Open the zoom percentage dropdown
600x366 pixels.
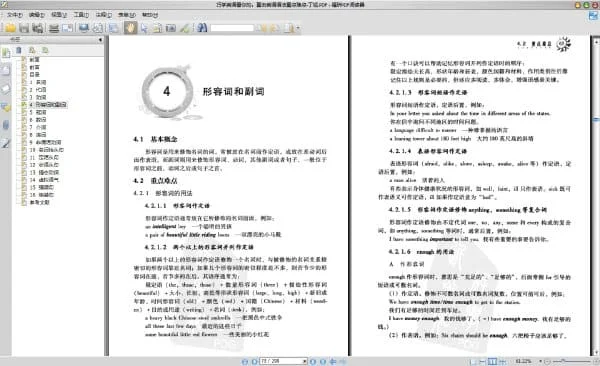pyautogui.click(x=540, y=361)
